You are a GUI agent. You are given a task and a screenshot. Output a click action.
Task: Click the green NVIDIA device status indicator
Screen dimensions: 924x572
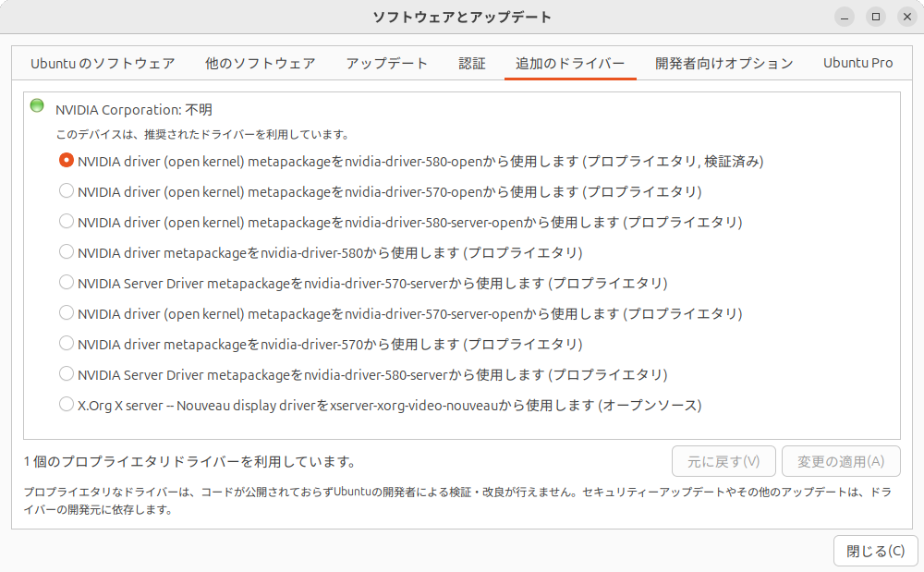[36, 105]
